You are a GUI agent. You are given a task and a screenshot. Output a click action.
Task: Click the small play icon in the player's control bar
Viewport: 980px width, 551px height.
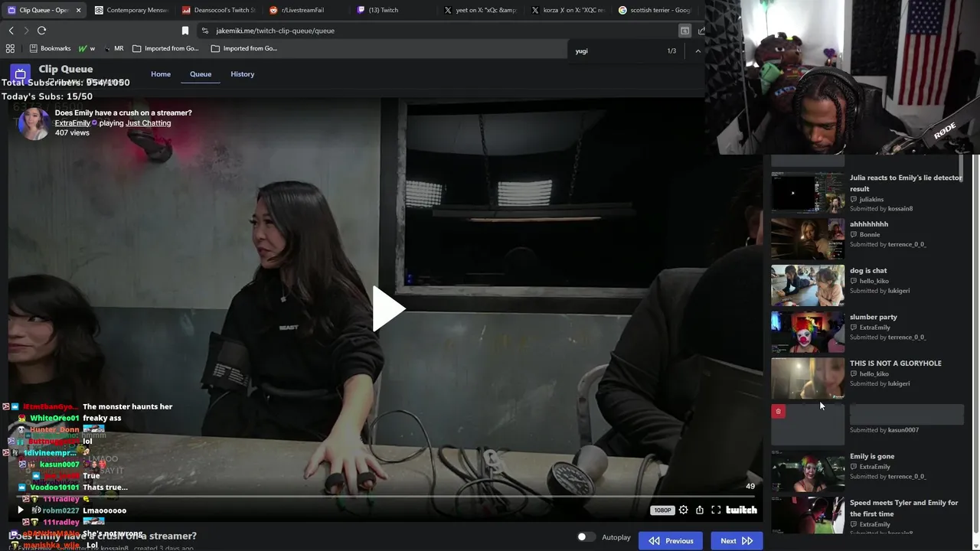coord(21,510)
